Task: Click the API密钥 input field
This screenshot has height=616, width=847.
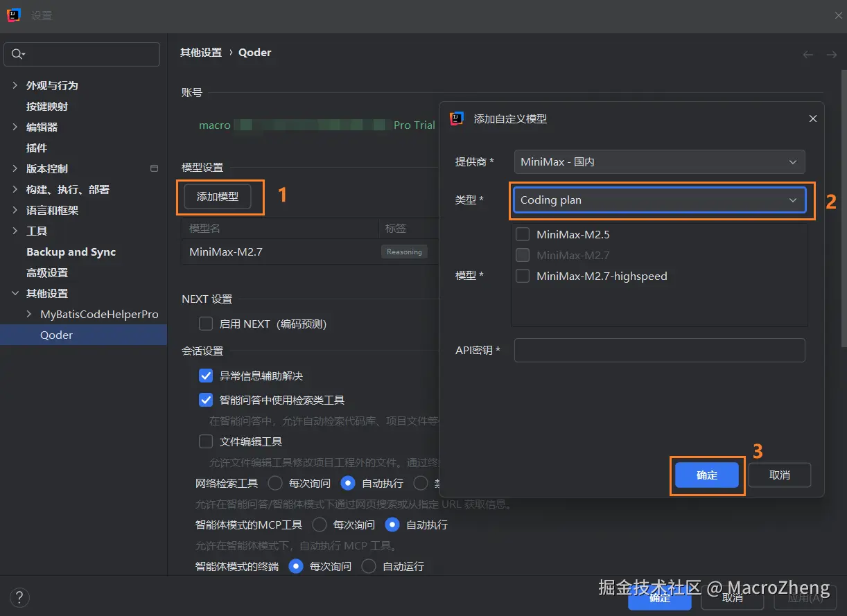Action: tap(659, 350)
